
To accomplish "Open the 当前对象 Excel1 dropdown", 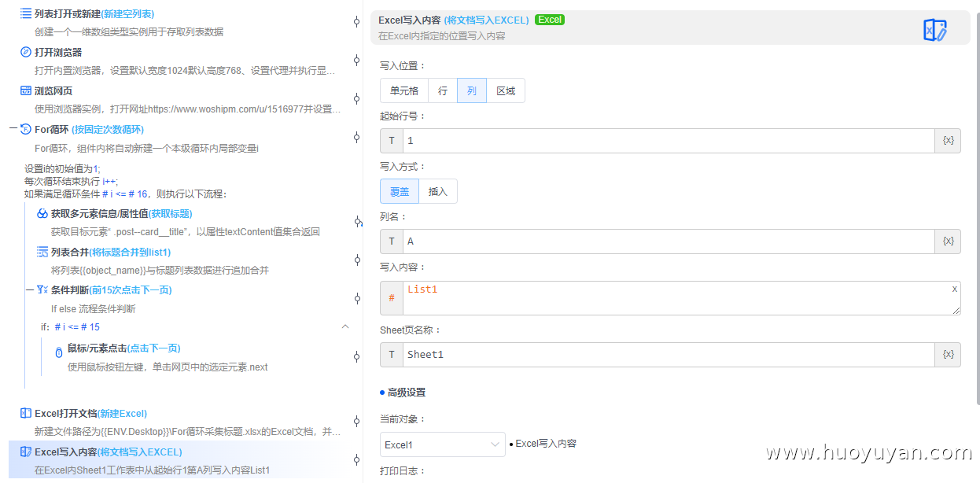I will (x=443, y=444).
